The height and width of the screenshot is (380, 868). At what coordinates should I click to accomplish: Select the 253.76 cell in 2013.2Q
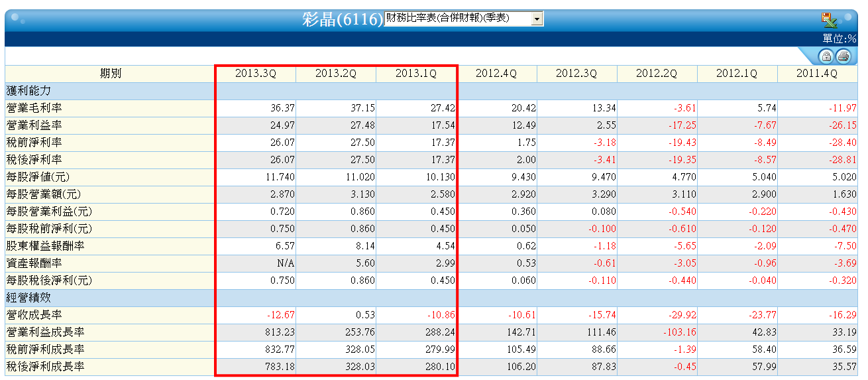(360, 332)
